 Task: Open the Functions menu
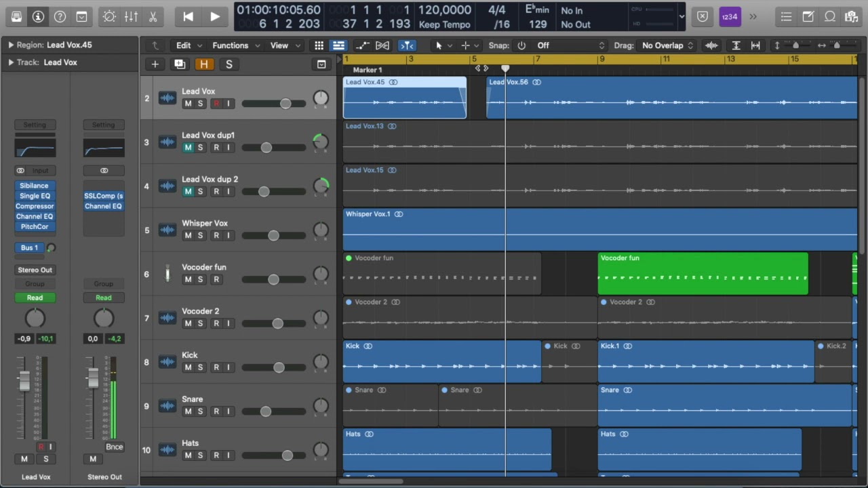[x=235, y=45]
